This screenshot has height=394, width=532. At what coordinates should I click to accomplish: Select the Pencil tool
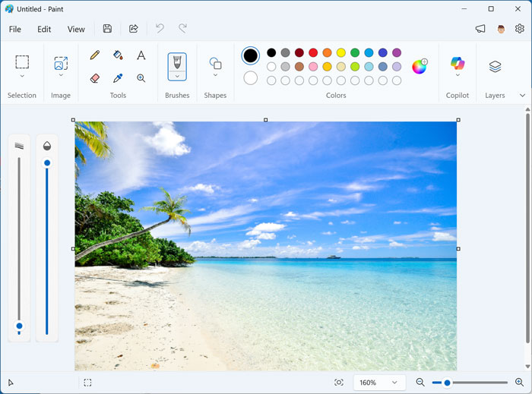click(95, 55)
